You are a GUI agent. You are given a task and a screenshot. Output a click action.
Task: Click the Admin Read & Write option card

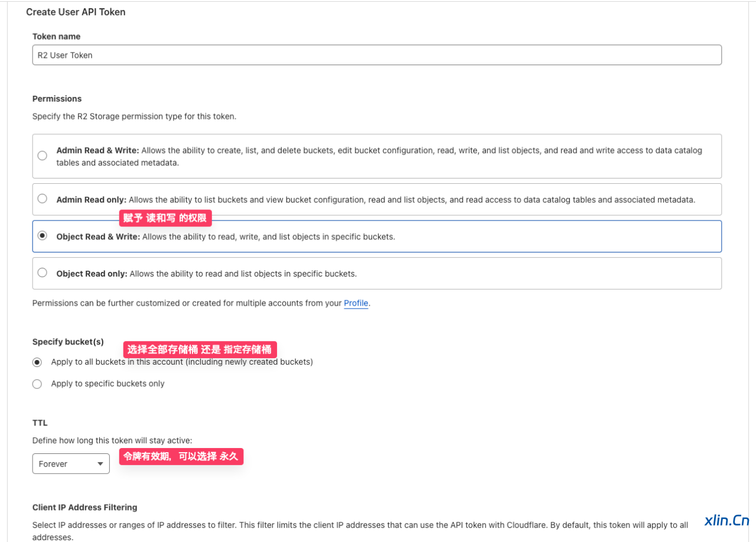(377, 155)
